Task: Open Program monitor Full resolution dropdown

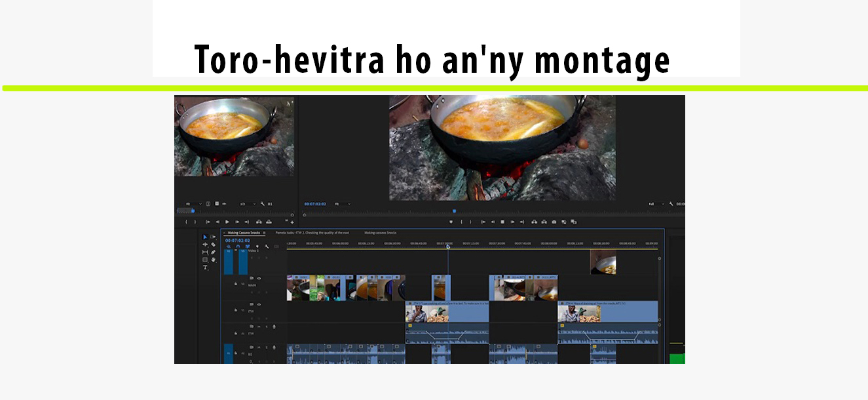Action: (x=656, y=204)
